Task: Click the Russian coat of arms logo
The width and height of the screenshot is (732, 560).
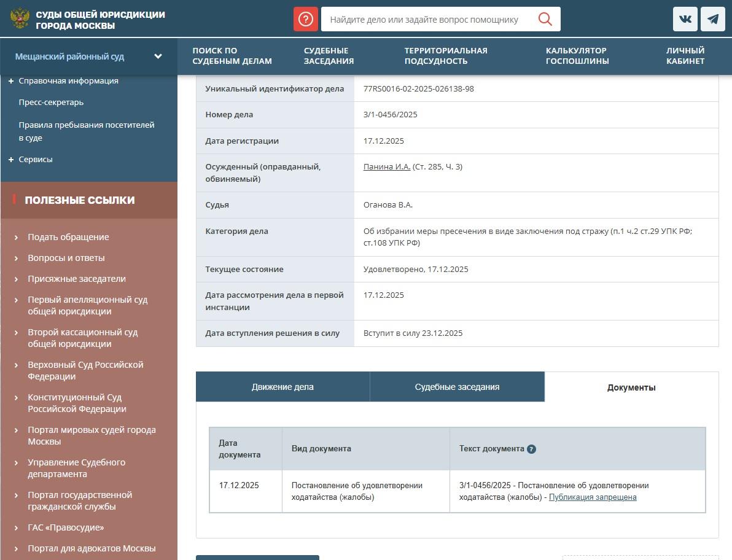Action: [x=20, y=18]
